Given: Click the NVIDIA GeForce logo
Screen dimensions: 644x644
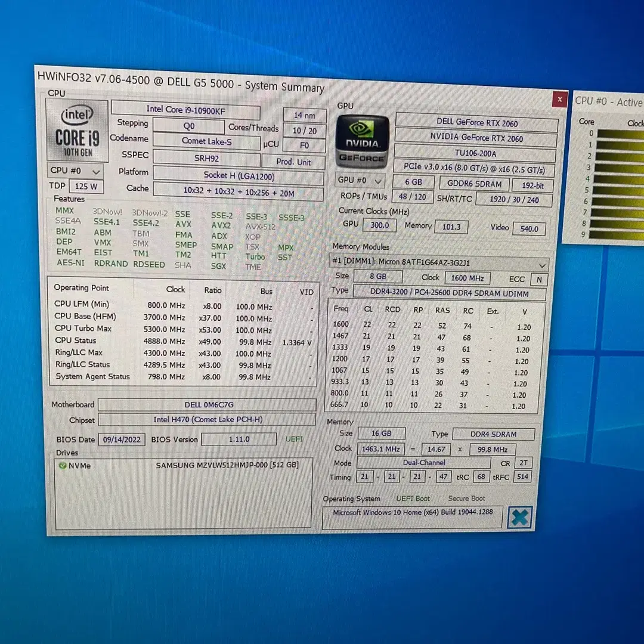Looking at the screenshot, I should point(361,141).
